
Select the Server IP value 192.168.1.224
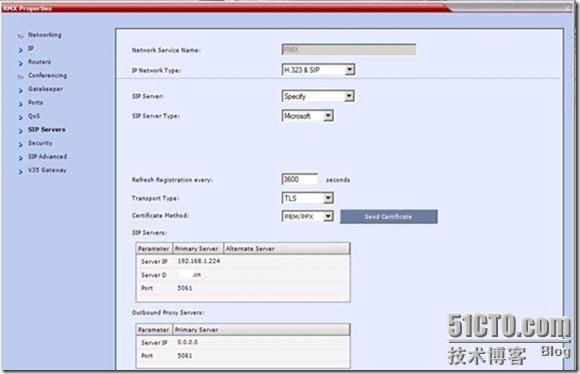[199, 261]
